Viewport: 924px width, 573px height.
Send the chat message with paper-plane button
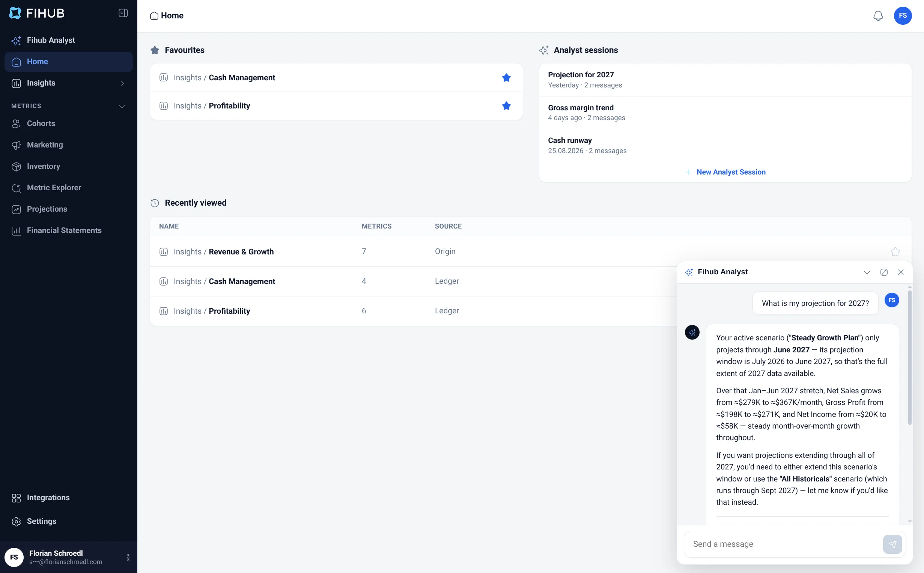pos(892,544)
